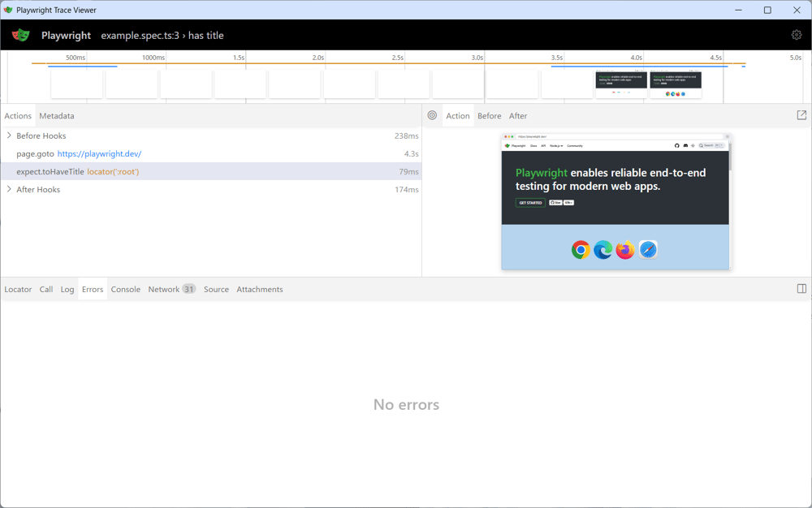This screenshot has width=812, height=508.
Task: Open settings via the gear icon
Action: pyautogui.click(x=797, y=35)
